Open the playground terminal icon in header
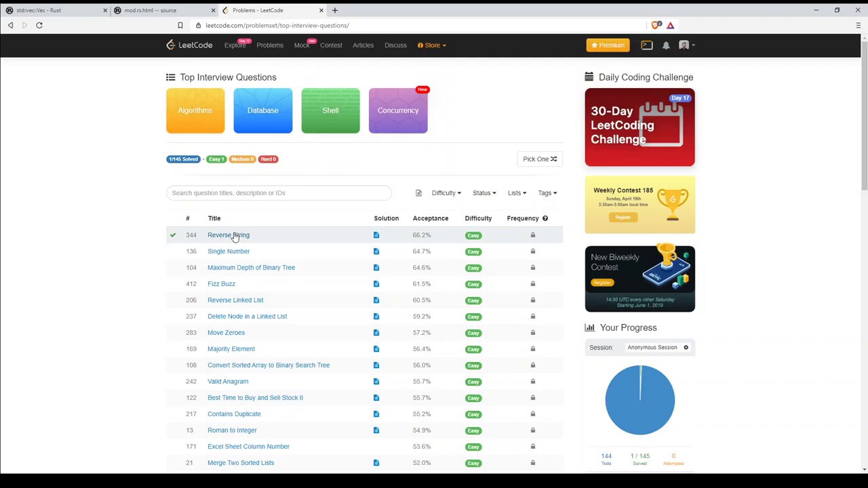This screenshot has width=868, height=488. [x=647, y=45]
